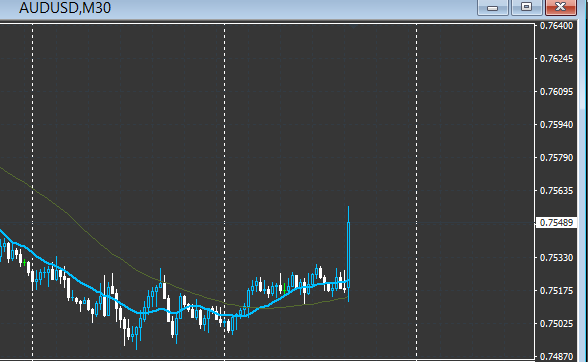
Task: Click the current price label 0.75489
Action: click(x=556, y=223)
